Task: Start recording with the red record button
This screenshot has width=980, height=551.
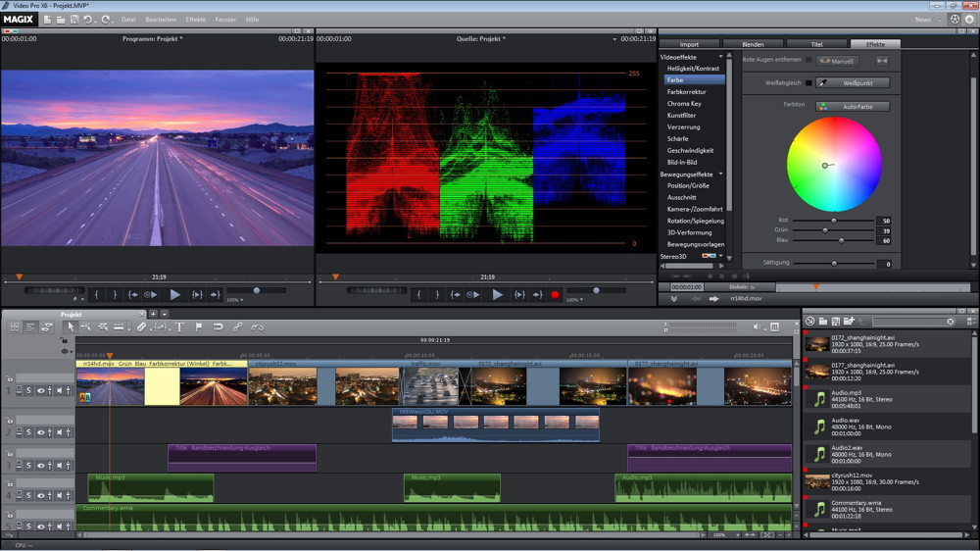Action: pyautogui.click(x=555, y=294)
